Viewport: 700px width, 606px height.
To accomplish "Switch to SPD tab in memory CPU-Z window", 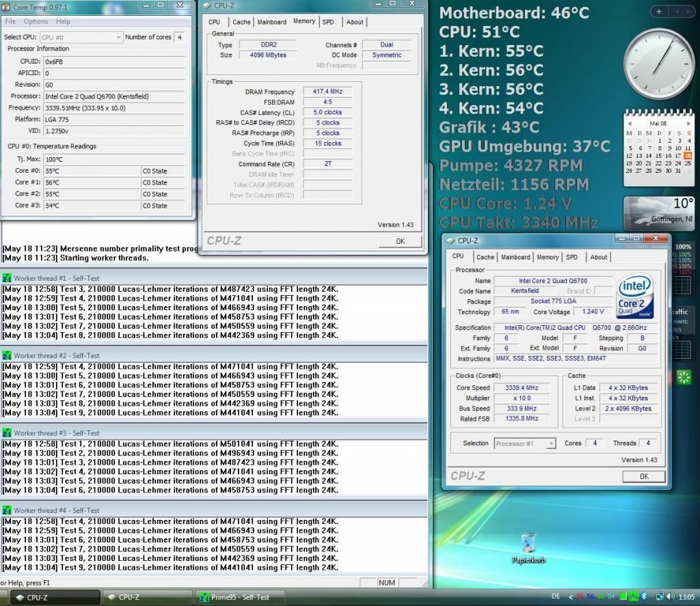I will (328, 22).
